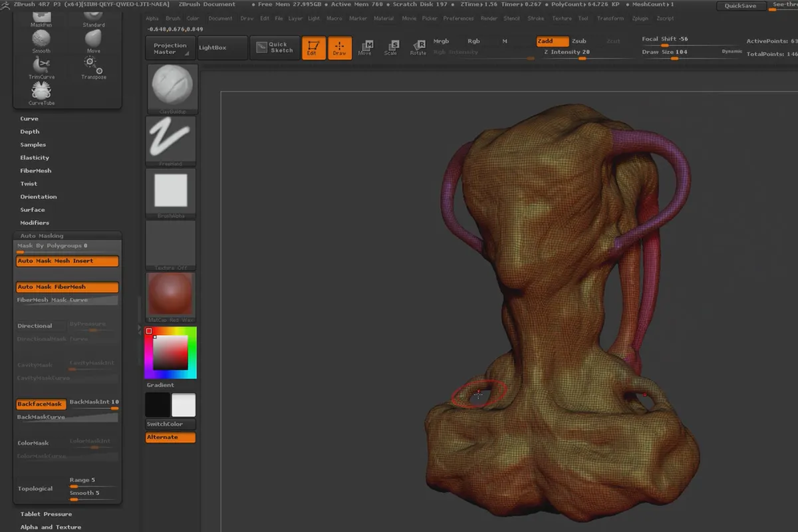Screen dimensions: 798x532
Task: Toggle Dynamic draw size
Action: [731, 51]
